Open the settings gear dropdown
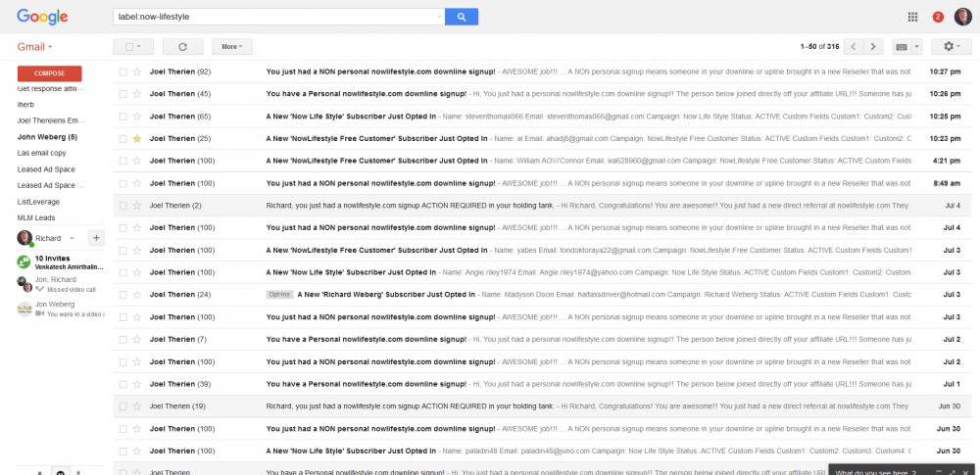The width and height of the screenshot is (980, 475). point(952,46)
